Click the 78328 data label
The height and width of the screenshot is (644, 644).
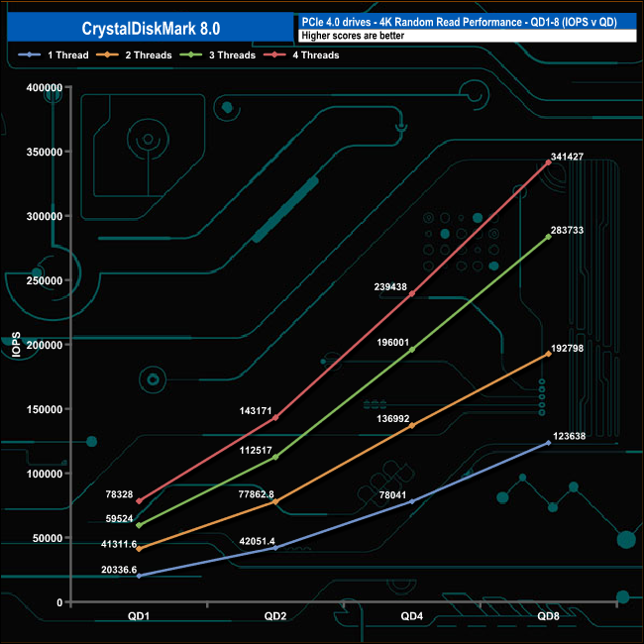[x=120, y=494]
